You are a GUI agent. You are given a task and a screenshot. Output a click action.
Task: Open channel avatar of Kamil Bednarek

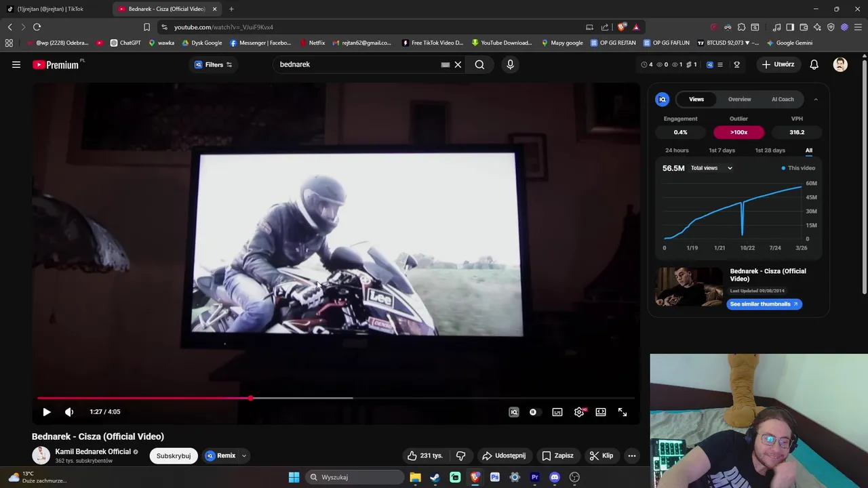[x=41, y=455]
